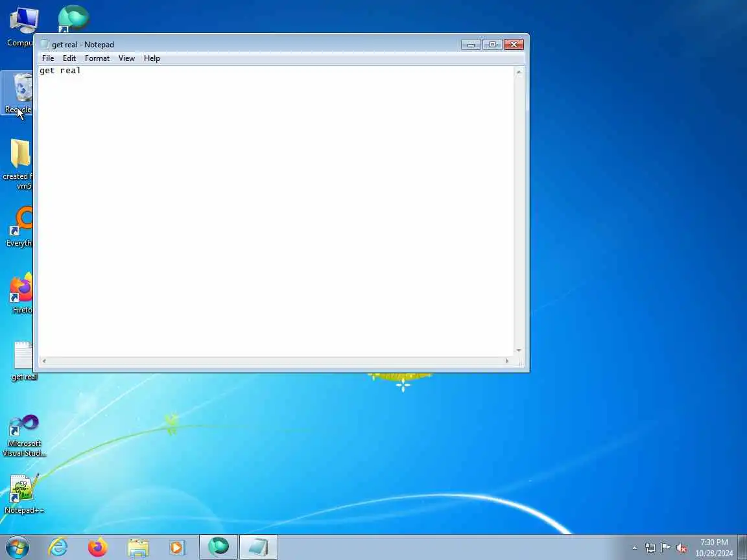Screen dimensions: 747x560
Task: Open the Help menu in Notepad
Action: 152,58
